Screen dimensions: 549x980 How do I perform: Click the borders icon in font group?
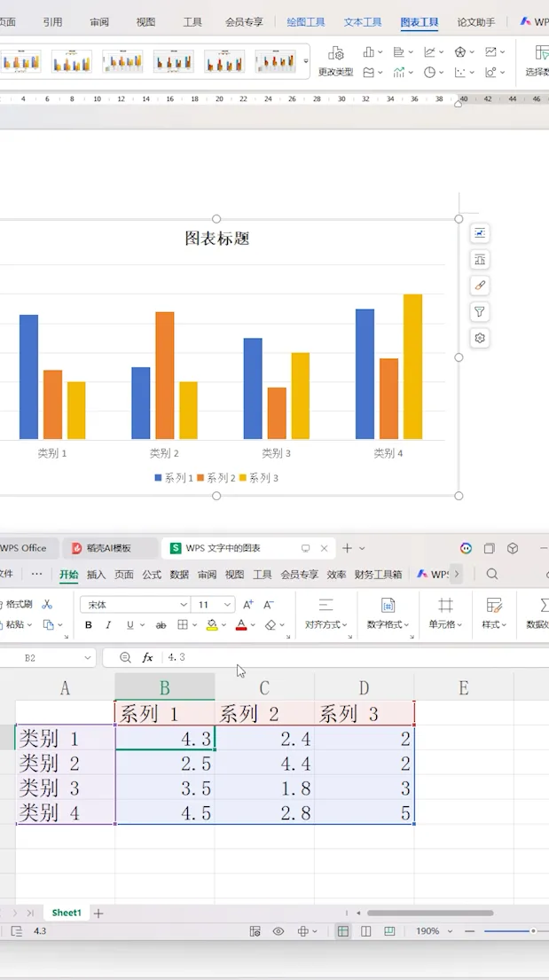coord(183,625)
